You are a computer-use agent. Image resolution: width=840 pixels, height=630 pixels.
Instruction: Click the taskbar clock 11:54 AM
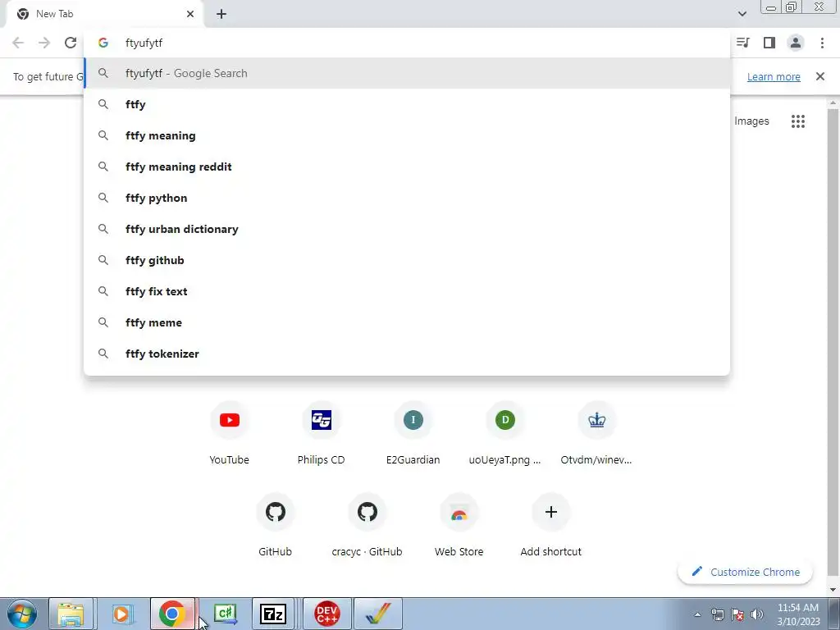click(798, 614)
